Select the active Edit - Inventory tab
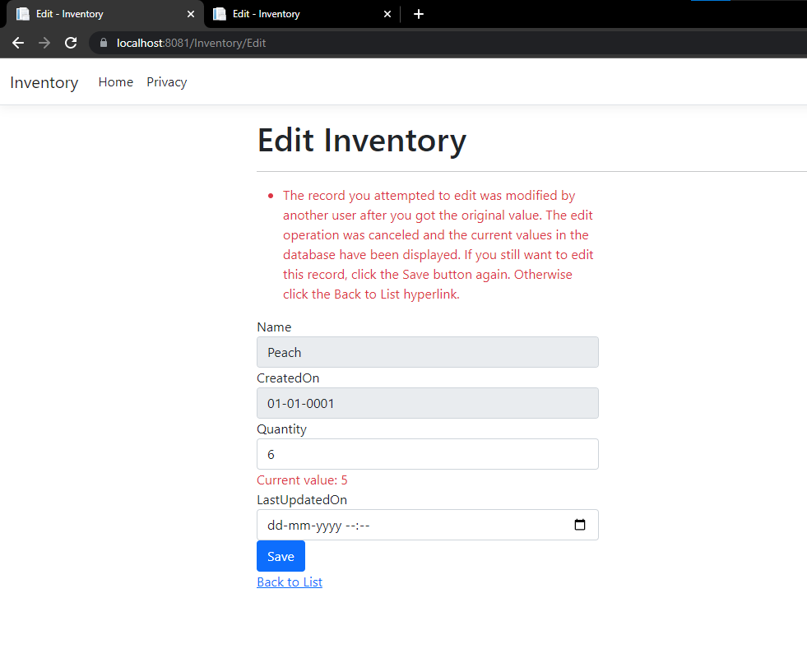 90,14
